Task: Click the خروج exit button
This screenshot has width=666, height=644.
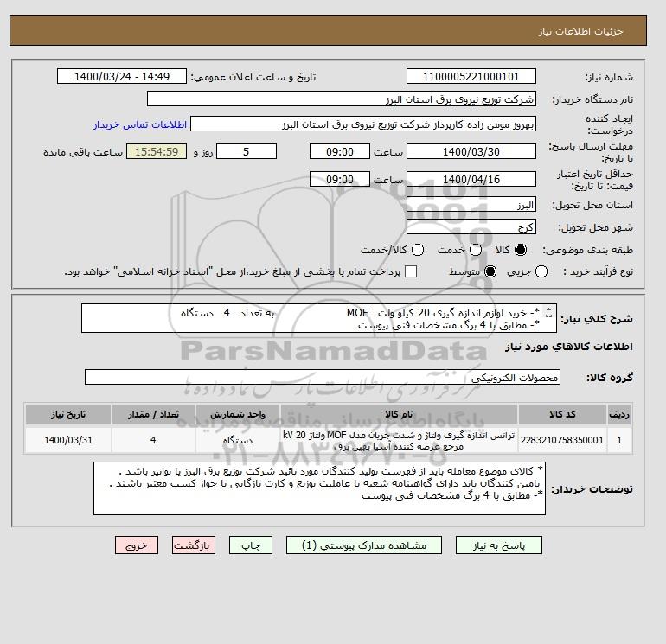Action: pos(137,545)
